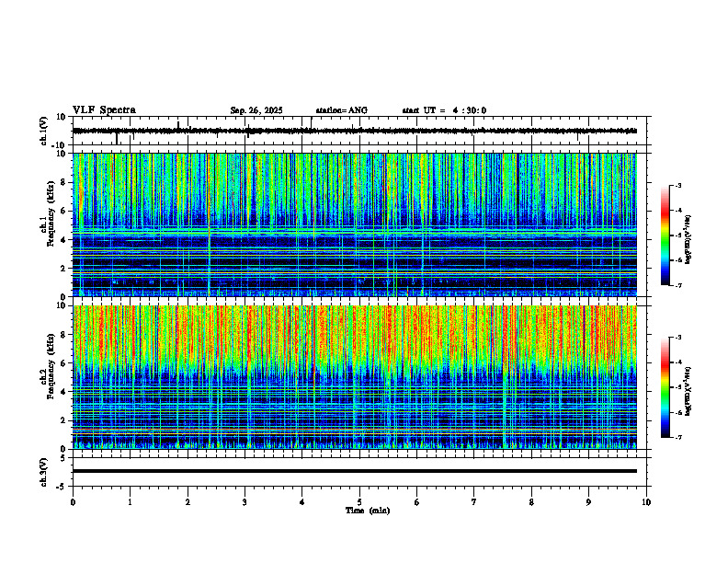Click the "ch.1(V)" waveform axis label
The image size is (728, 563).
44,131
